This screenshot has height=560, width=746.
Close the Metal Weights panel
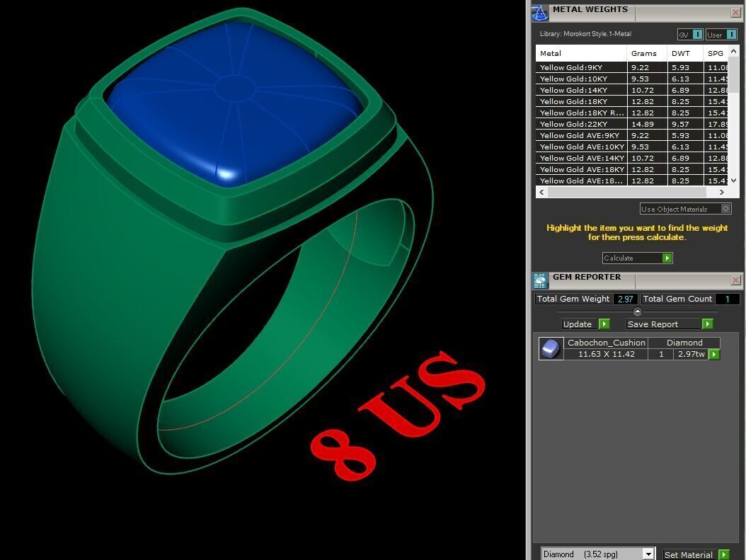(x=735, y=12)
